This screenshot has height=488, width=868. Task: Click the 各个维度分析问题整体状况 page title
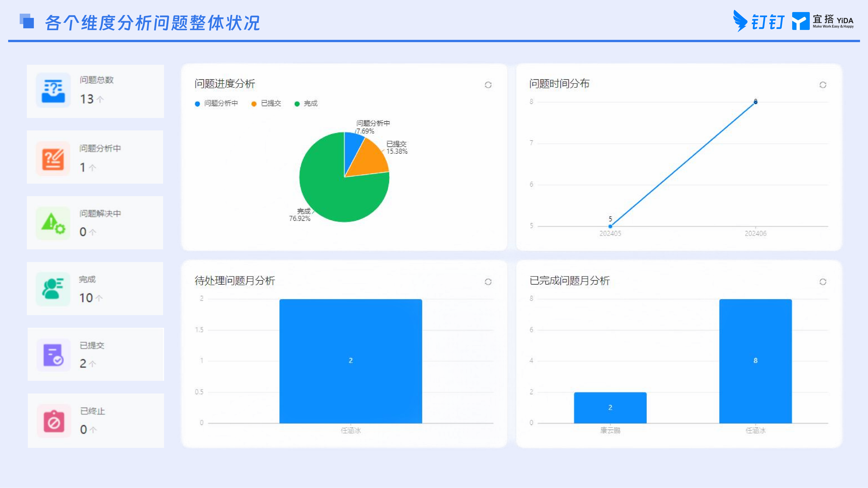tap(152, 23)
